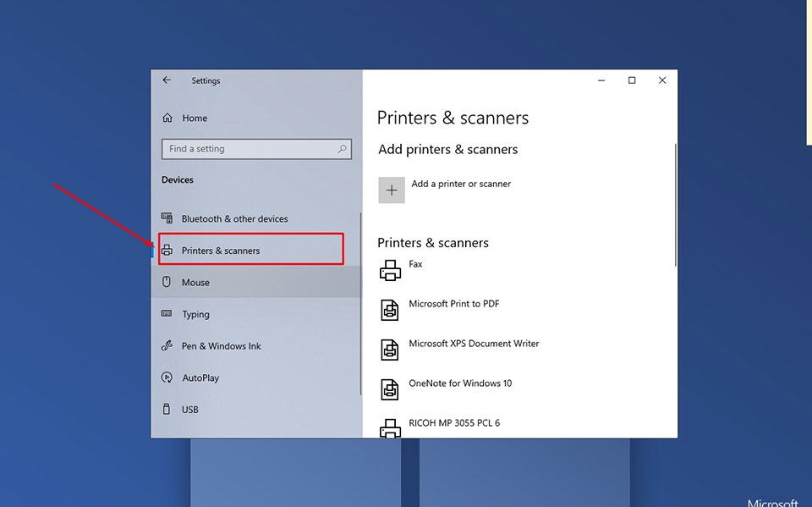Click the Mouse sidebar icon

point(167,282)
